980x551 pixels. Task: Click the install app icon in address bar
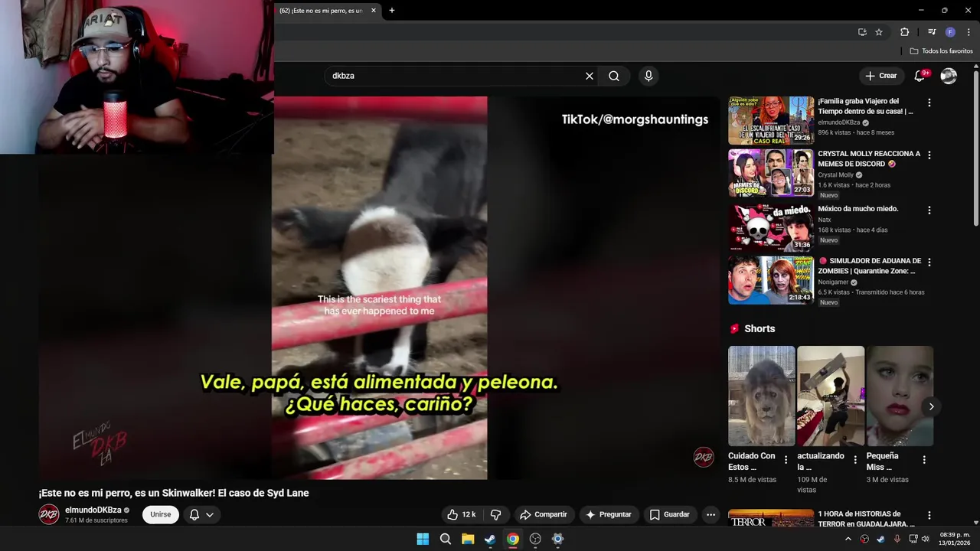pos(862,32)
